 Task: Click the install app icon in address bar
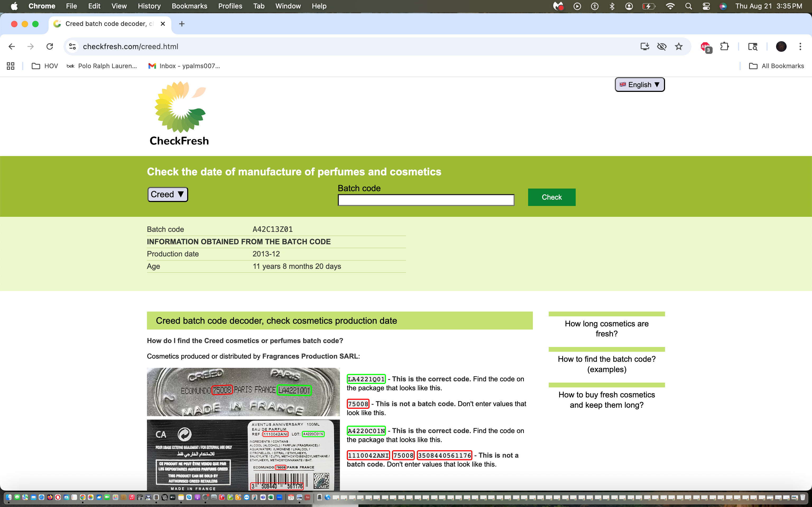tap(645, 47)
